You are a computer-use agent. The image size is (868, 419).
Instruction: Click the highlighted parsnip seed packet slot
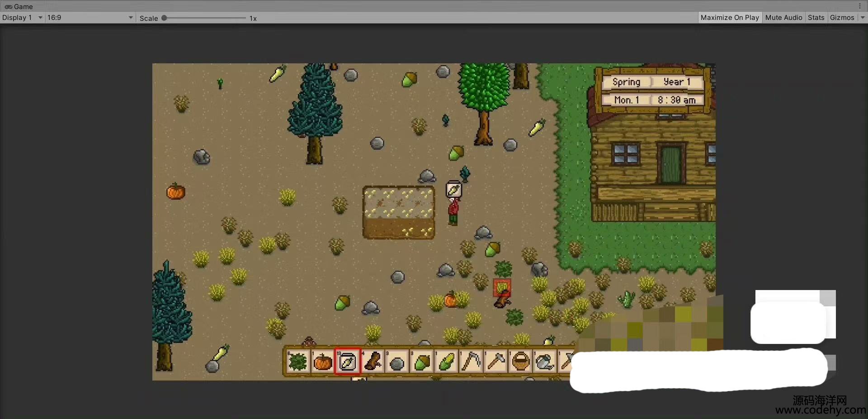pos(347,361)
